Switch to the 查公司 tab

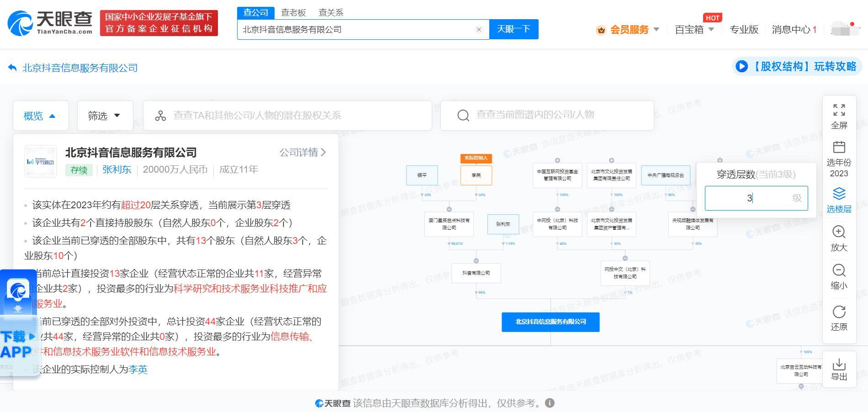point(256,13)
